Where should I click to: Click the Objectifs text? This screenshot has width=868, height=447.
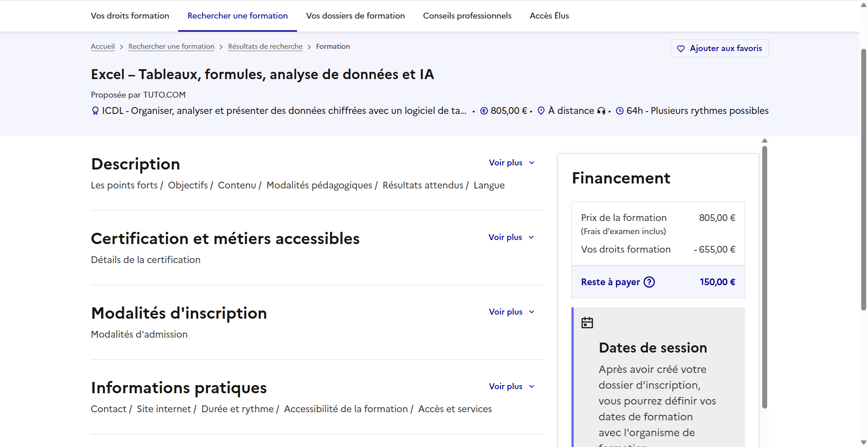[188, 185]
